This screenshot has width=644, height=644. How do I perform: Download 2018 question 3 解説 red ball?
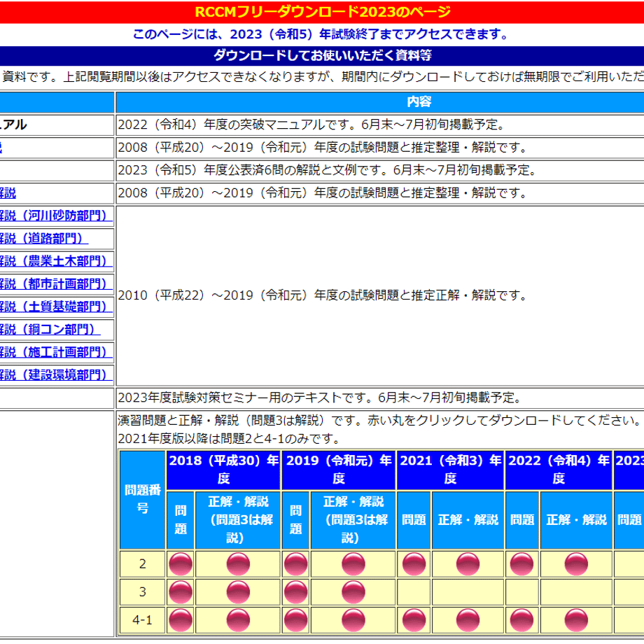pyautogui.click(x=238, y=592)
